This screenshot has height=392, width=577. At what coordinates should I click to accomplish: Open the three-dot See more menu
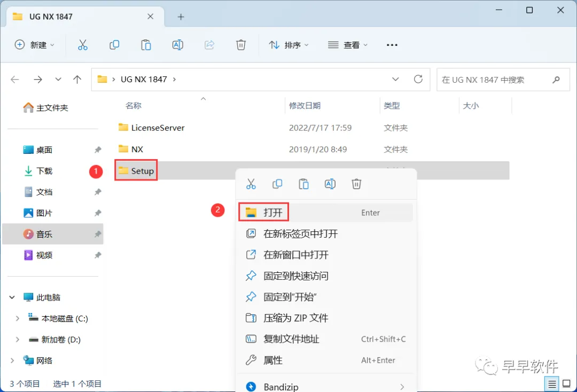(x=392, y=45)
